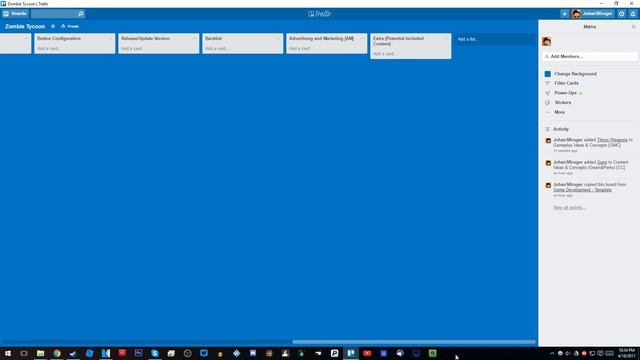Open Advertising and Marketing list options menu

point(362,38)
